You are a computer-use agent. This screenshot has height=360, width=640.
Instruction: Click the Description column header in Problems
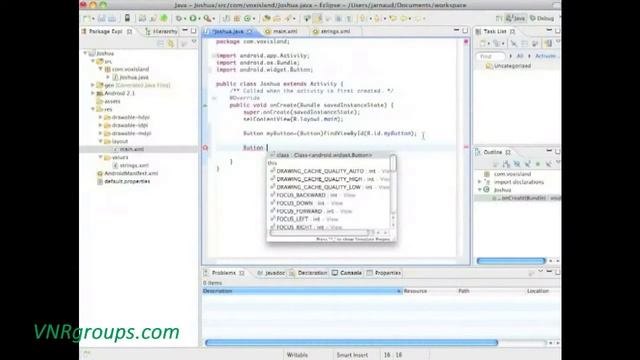coord(302,291)
